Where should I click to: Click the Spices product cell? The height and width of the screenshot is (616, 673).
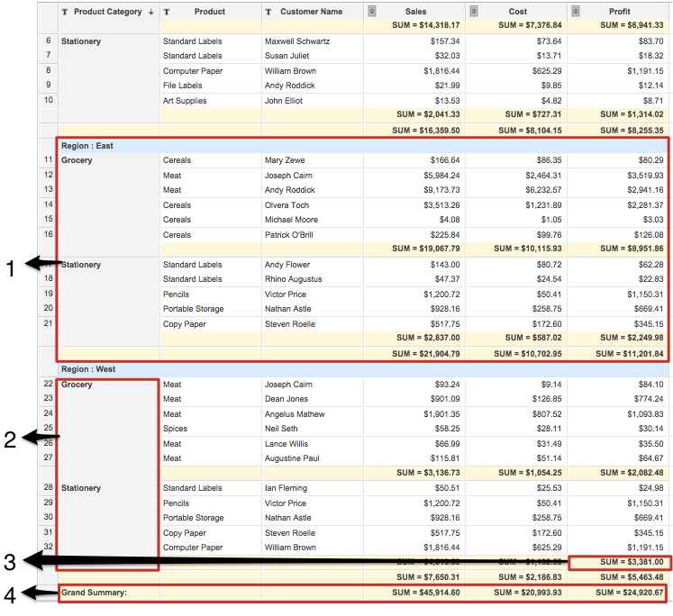point(175,429)
